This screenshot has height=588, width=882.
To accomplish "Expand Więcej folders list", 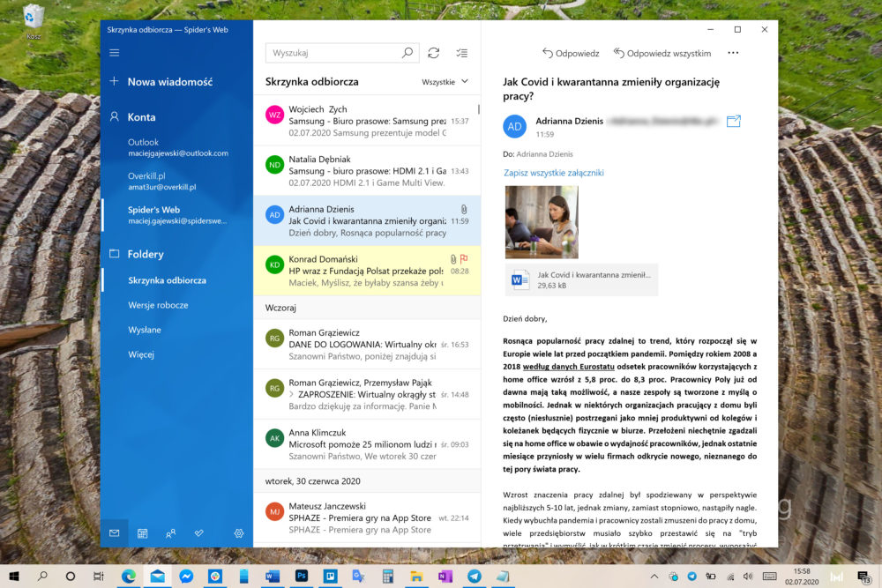I will pos(140,354).
